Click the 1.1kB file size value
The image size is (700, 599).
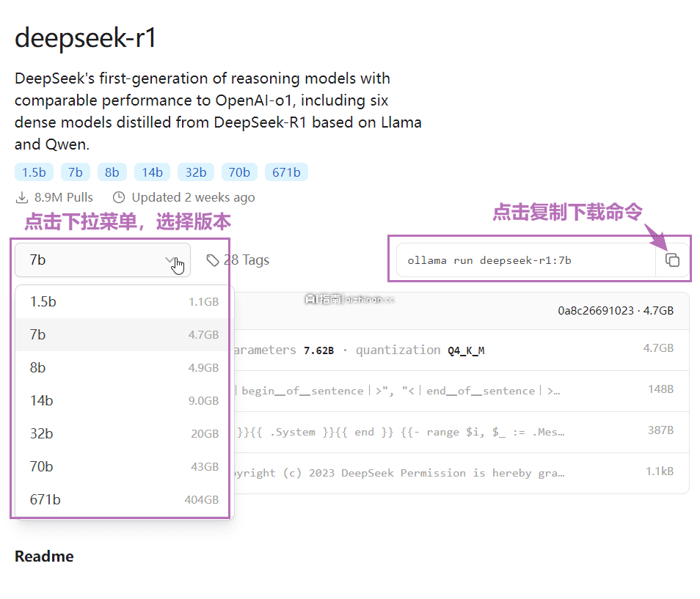click(x=660, y=471)
